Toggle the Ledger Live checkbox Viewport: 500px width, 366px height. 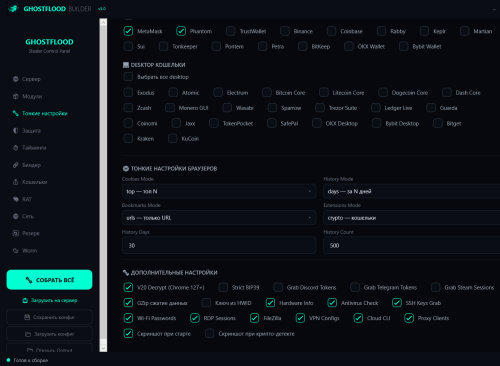click(376, 108)
